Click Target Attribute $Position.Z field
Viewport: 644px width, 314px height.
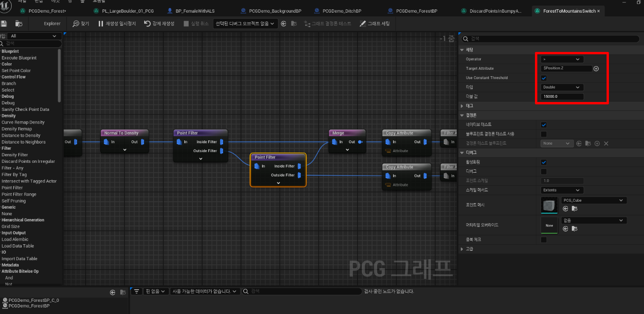[x=567, y=68]
